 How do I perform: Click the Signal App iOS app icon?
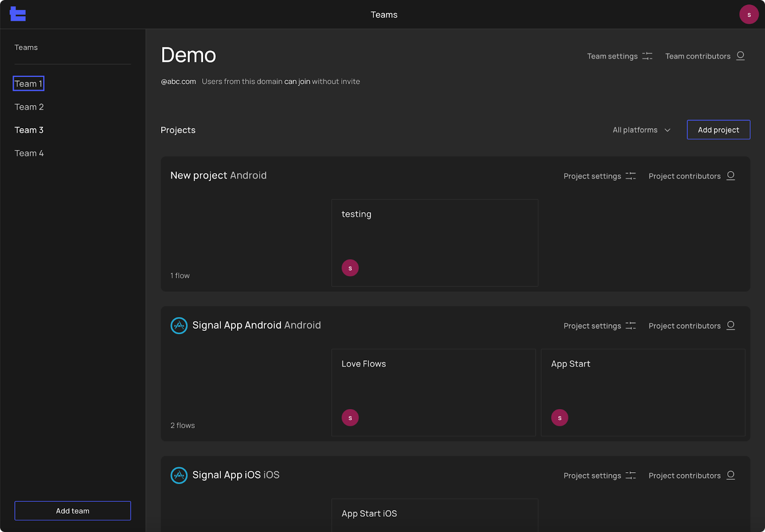[179, 475]
